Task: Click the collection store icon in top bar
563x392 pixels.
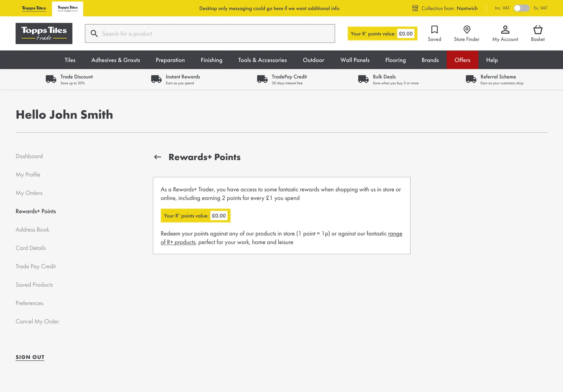Action: point(415,8)
